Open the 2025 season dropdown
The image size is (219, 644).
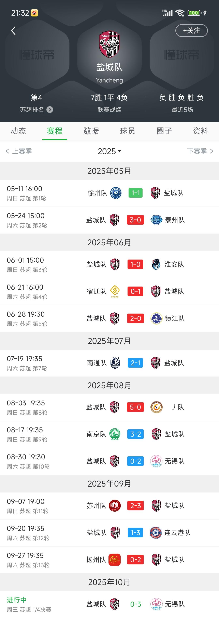[x=109, y=151]
